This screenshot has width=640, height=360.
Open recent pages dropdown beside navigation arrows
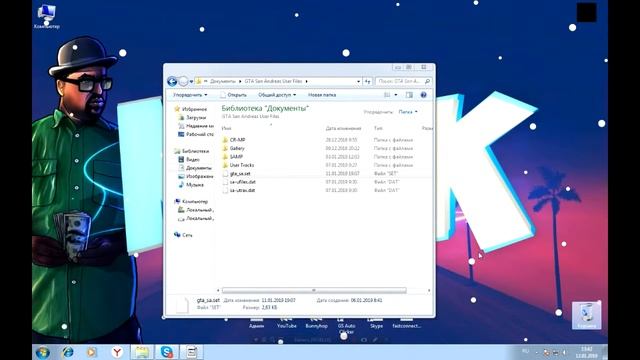191,82
